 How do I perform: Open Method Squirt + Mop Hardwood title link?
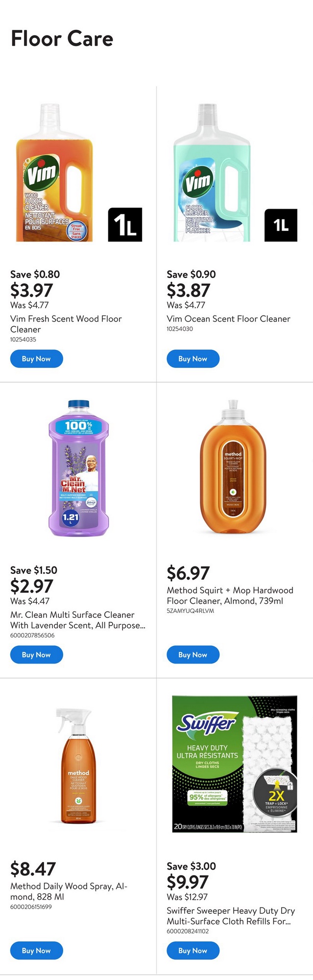point(230,595)
